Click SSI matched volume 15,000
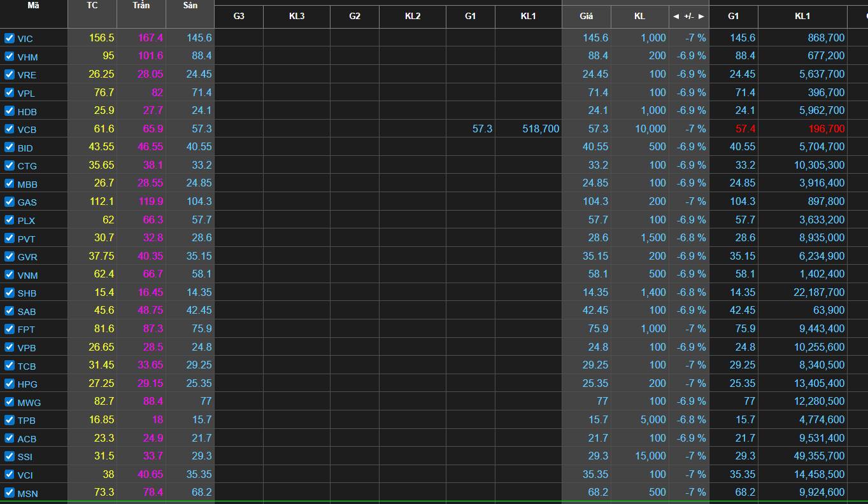The image size is (868, 504). click(x=650, y=456)
